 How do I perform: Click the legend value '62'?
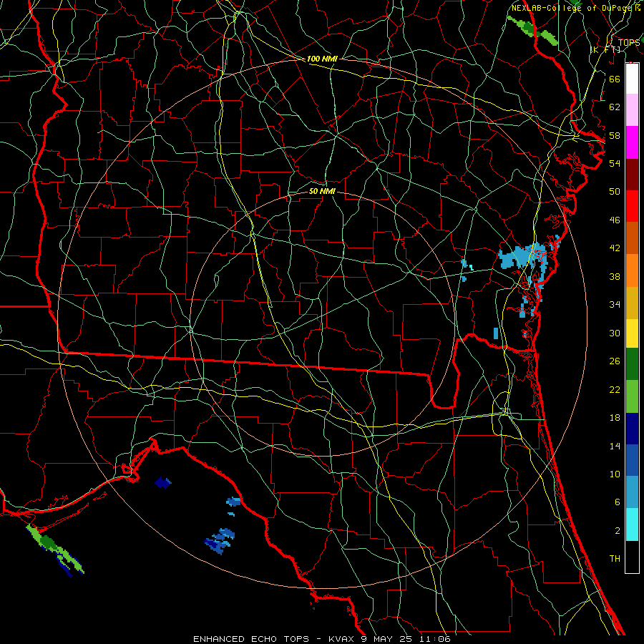click(x=615, y=107)
